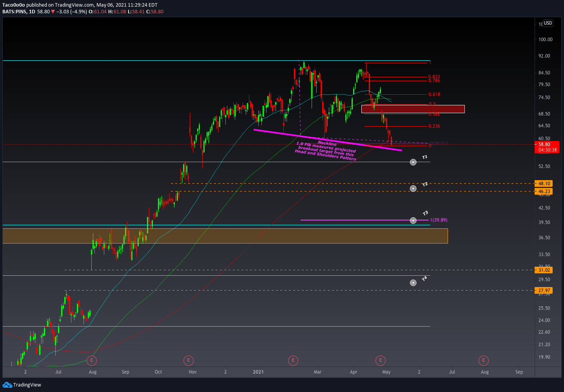Click the 39.50 price axis label
Viewport: 564px width, 392px height.
(x=544, y=222)
